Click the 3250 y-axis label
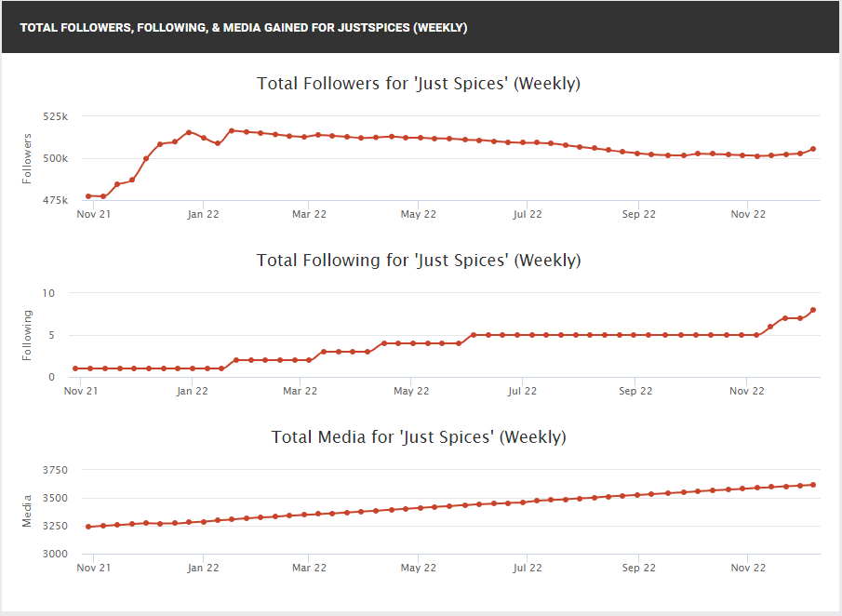842x616 pixels. [55, 526]
